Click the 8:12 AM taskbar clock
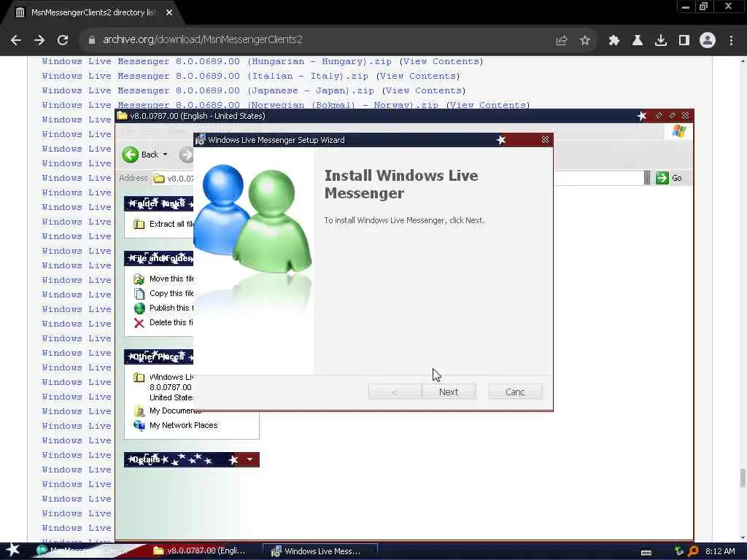This screenshot has height=560, width=747. pyautogui.click(x=720, y=551)
